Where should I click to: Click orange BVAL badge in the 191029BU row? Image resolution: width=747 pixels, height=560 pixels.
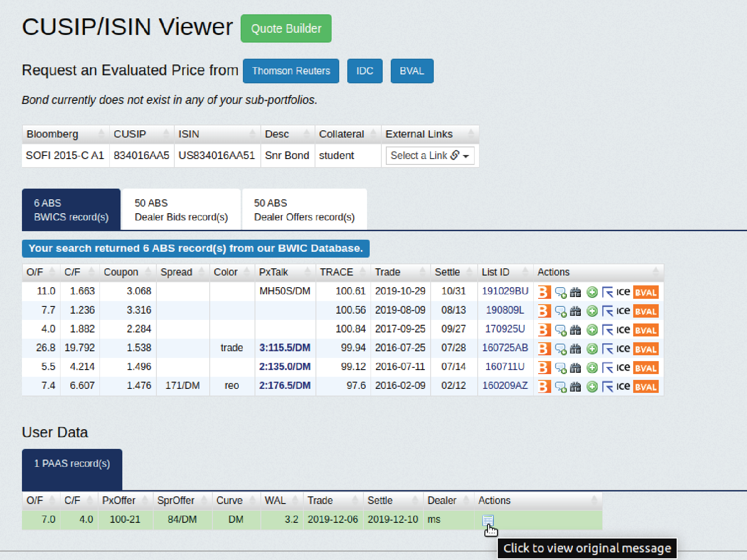click(646, 292)
